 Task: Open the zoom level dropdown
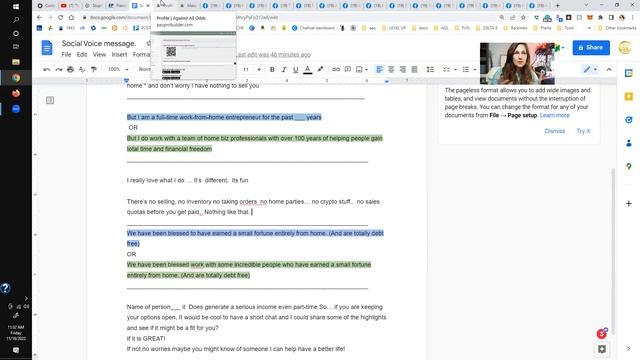coord(118,69)
